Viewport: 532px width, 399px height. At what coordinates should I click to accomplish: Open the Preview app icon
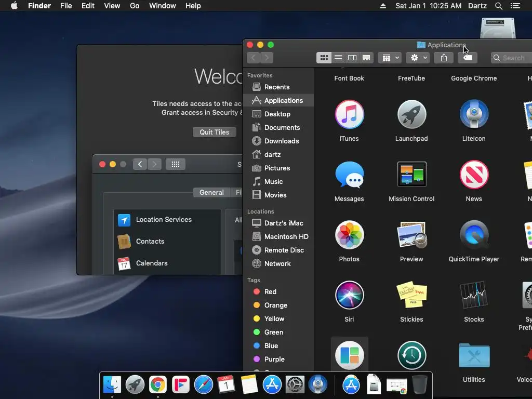[x=411, y=235]
